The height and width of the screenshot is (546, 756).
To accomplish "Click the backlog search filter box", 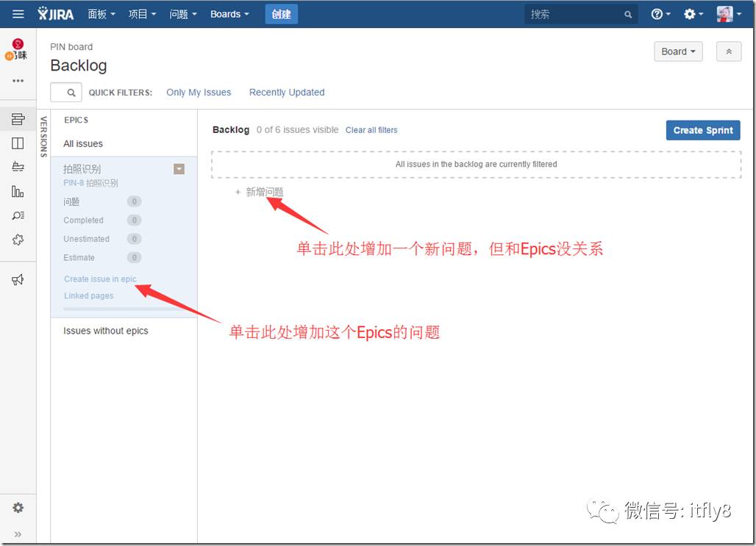I will 66,92.
